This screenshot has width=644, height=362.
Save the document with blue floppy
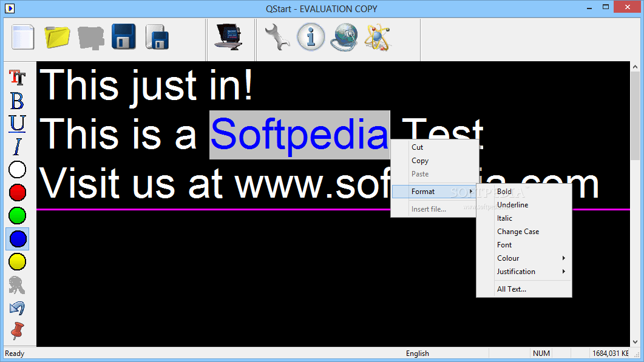(124, 37)
